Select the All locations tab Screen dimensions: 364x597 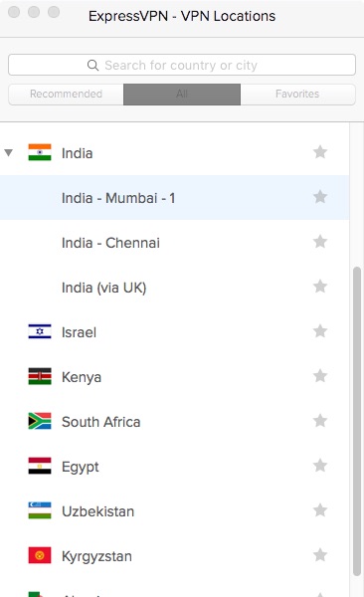[182, 95]
